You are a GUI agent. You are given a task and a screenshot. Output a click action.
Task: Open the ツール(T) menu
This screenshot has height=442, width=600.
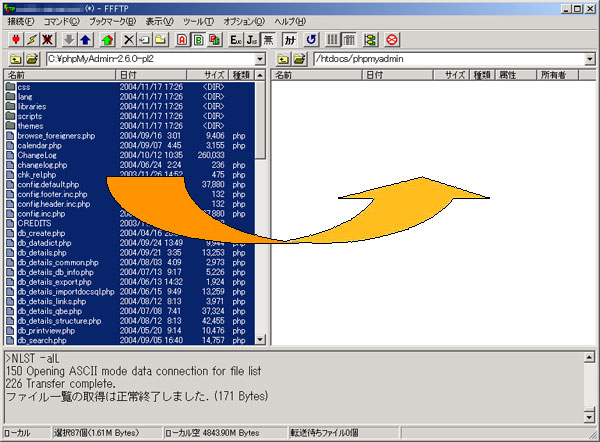[198, 21]
